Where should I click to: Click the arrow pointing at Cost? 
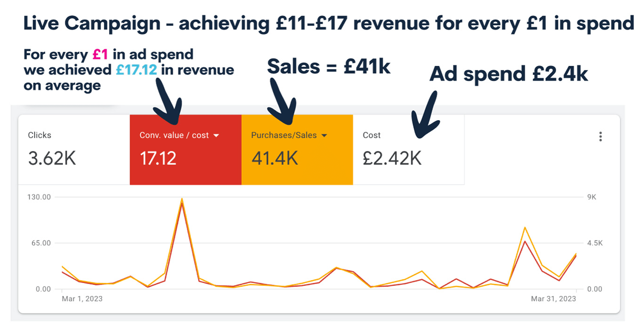tap(425, 116)
